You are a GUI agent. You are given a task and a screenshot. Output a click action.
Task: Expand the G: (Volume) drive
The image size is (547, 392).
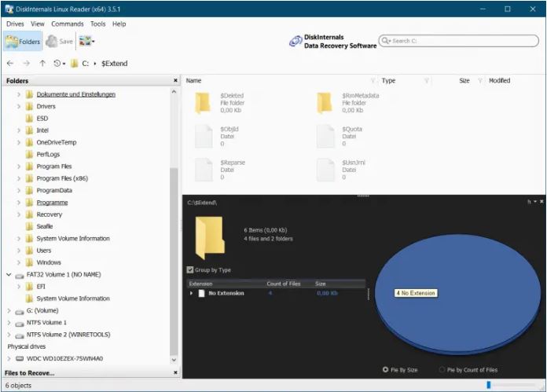click(x=9, y=310)
